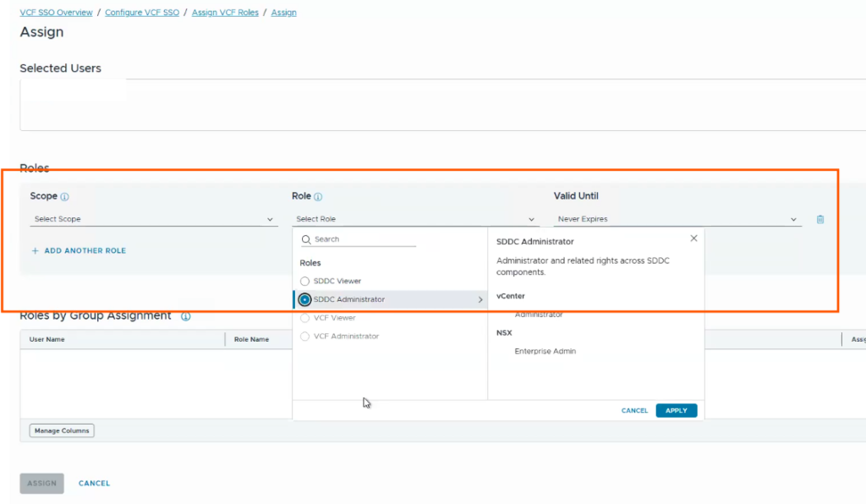Show info for Roles by Group Assignment
The image size is (866, 504).
click(x=186, y=316)
